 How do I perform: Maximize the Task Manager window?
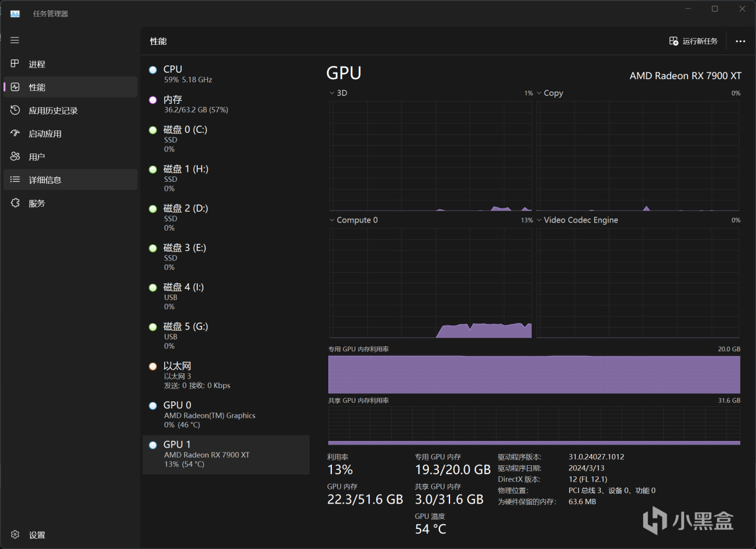(x=715, y=9)
